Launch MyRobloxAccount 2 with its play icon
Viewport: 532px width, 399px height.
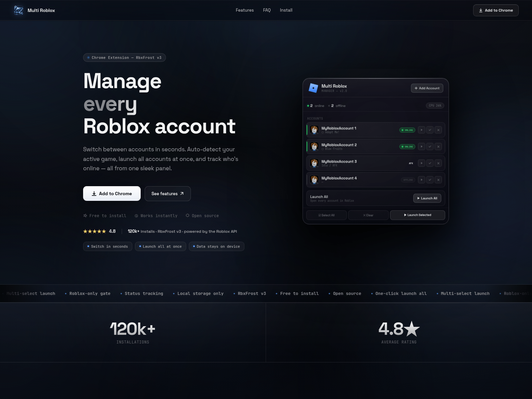(422, 147)
